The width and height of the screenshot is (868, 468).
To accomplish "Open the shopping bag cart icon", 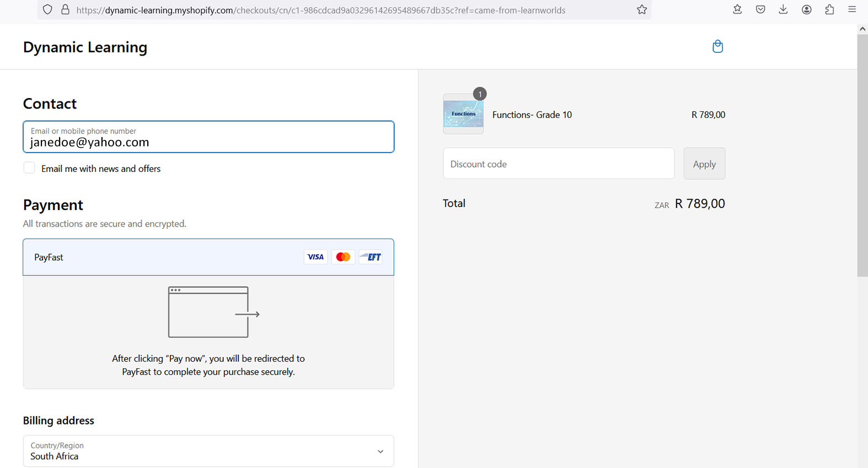I will (x=717, y=46).
